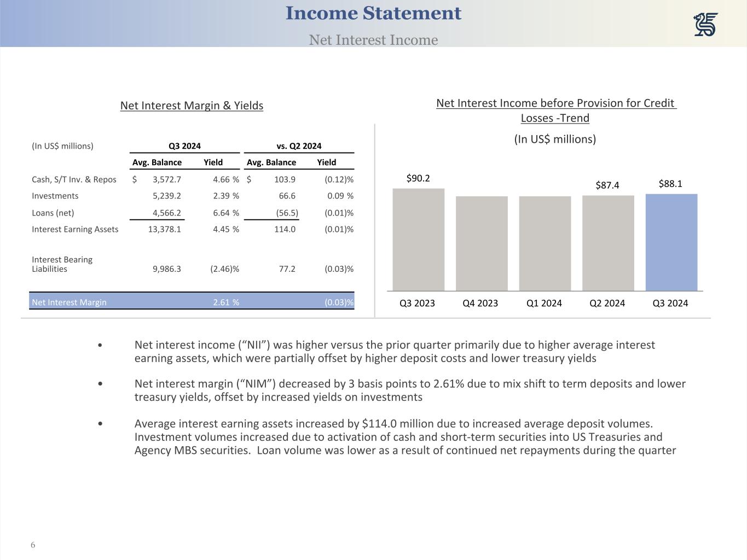Select the (2.46)% liabilities yield
Image resolution: width=747 pixels, height=560 pixels.
tap(225, 269)
